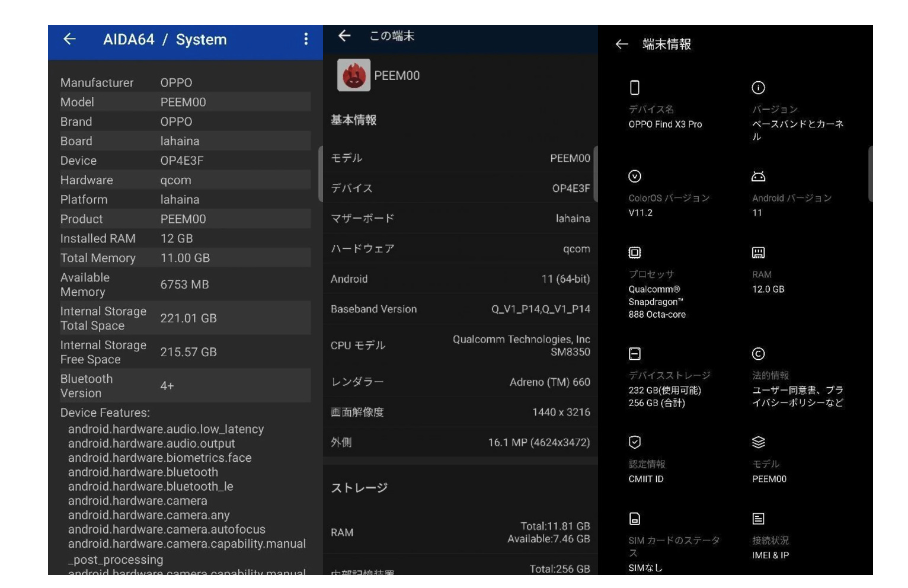The image size is (908, 588).
Task: Select Hardware row value qcom in AIDA64
Action: tap(175, 181)
